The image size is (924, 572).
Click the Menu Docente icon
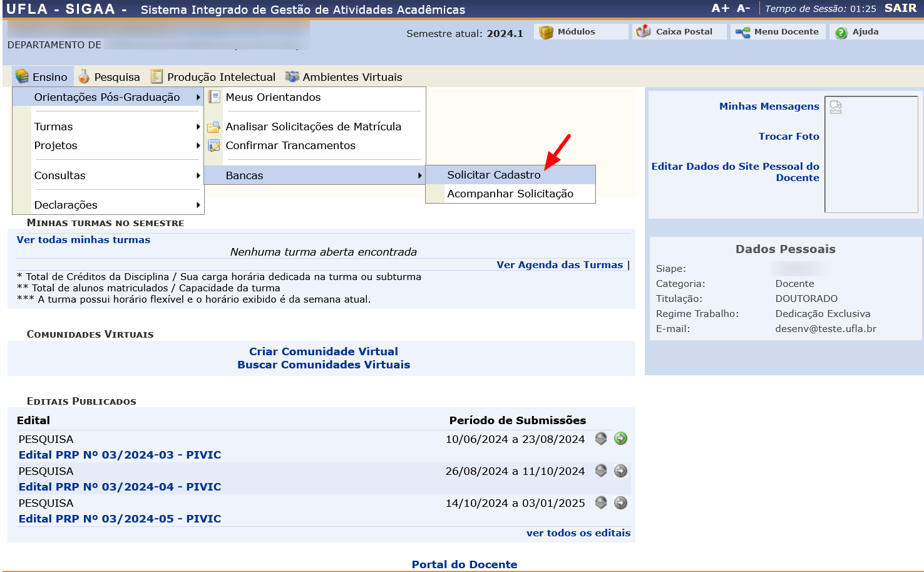(x=742, y=32)
